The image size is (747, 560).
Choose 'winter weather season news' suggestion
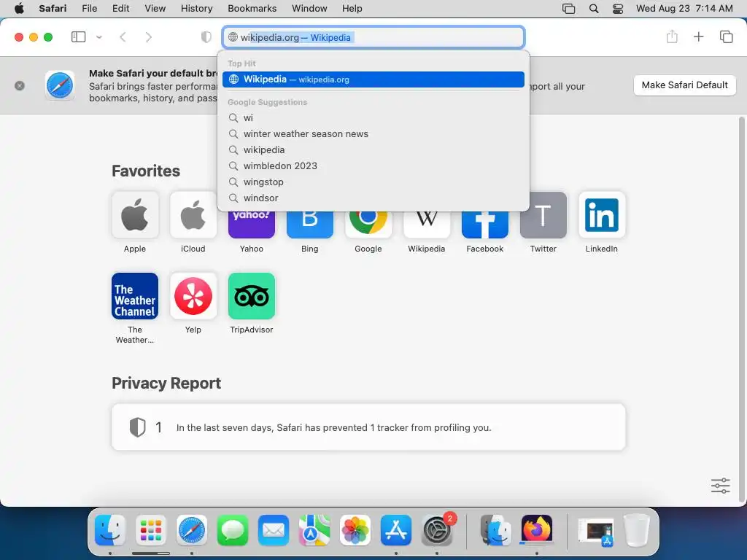click(x=373, y=134)
